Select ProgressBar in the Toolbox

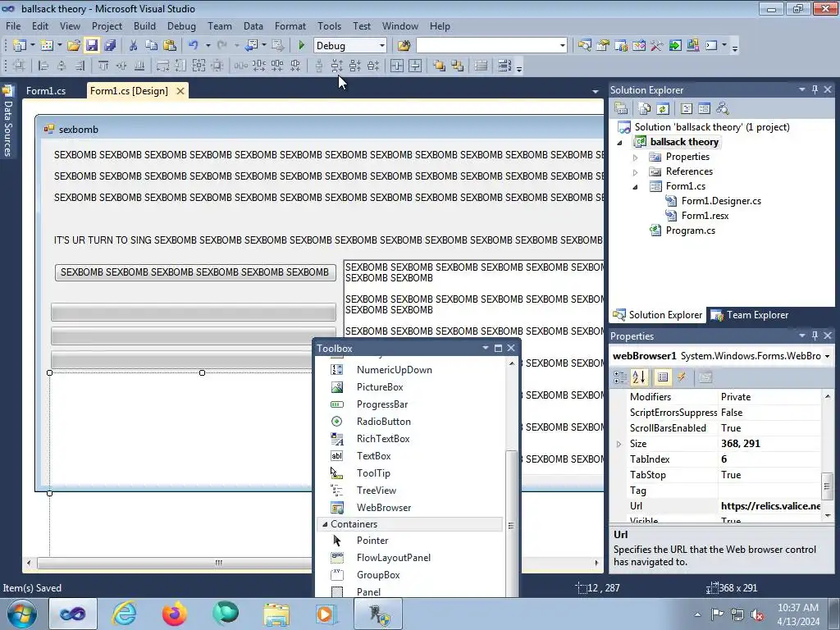pyautogui.click(x=382, y=404)
